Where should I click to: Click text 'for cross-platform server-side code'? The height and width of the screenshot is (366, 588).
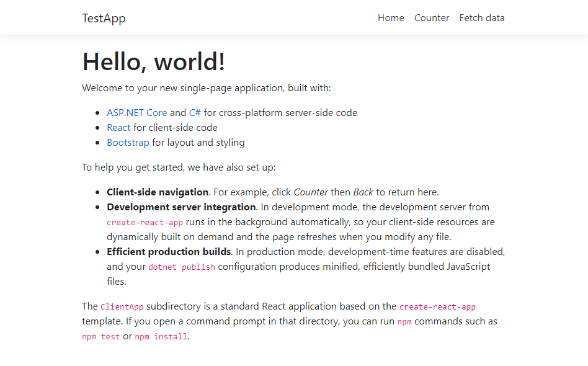coord(280,112)
